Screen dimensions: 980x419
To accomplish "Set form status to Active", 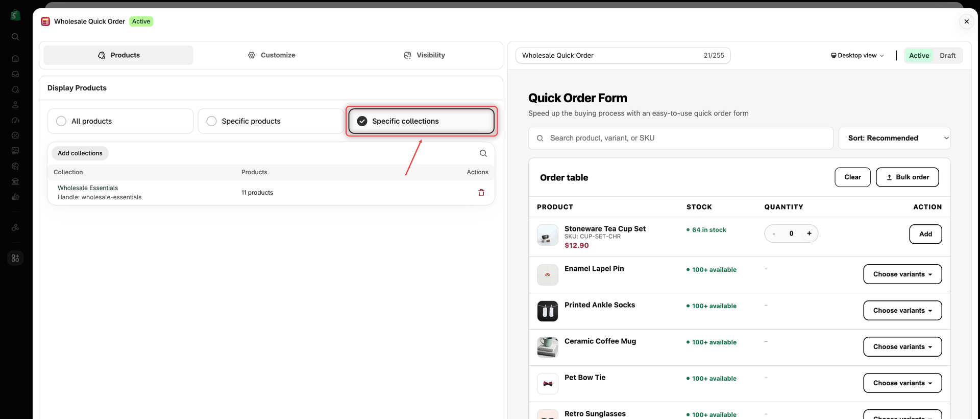I will tap(919, 56).
